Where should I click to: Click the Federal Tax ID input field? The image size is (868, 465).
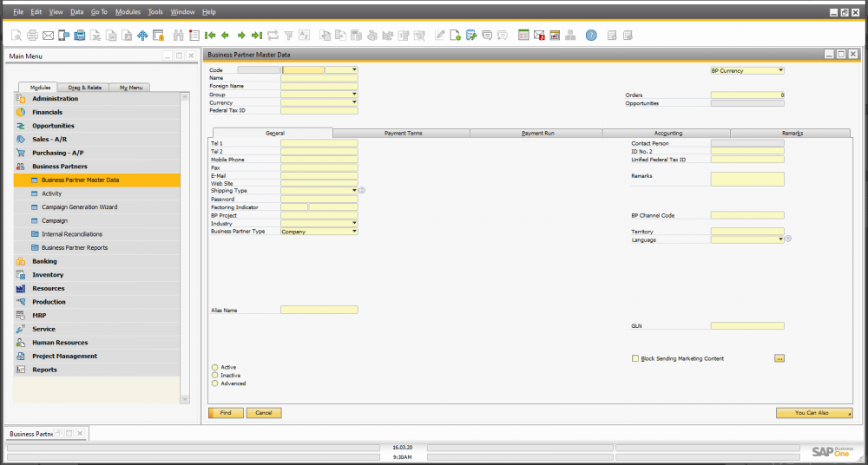319,111
